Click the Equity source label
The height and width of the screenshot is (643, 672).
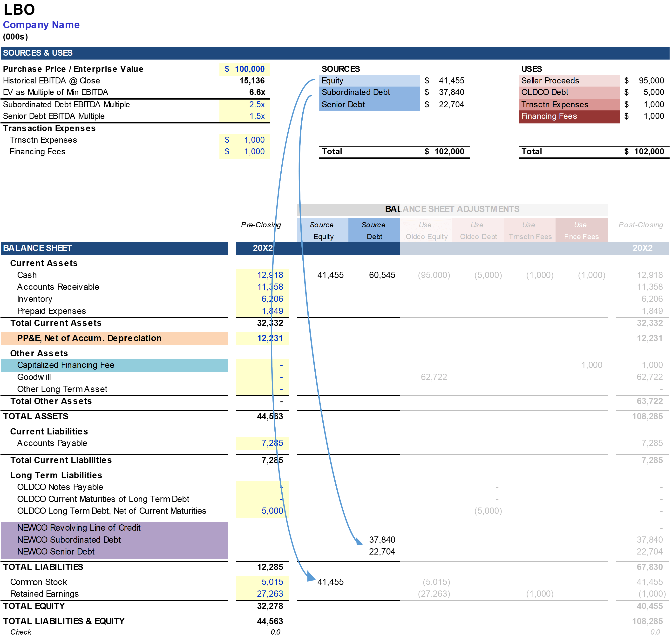click(x=369, y=81)
